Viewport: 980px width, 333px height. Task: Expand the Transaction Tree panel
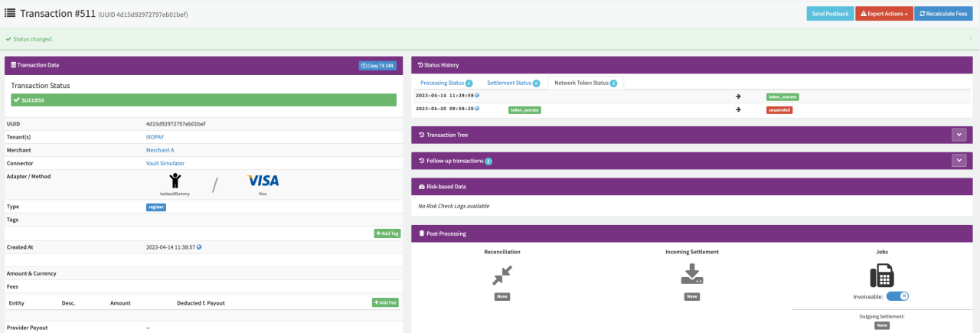click(x=959, y=135)
